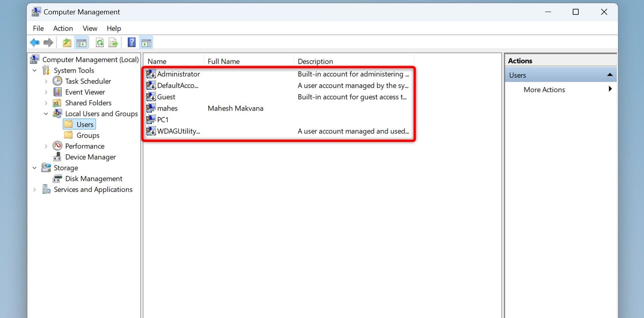The height and width of the screenshot is (318, 644).
Task: Click the DefaultAccount user icon
Action: pyautogui.click(x=151, y=85)
